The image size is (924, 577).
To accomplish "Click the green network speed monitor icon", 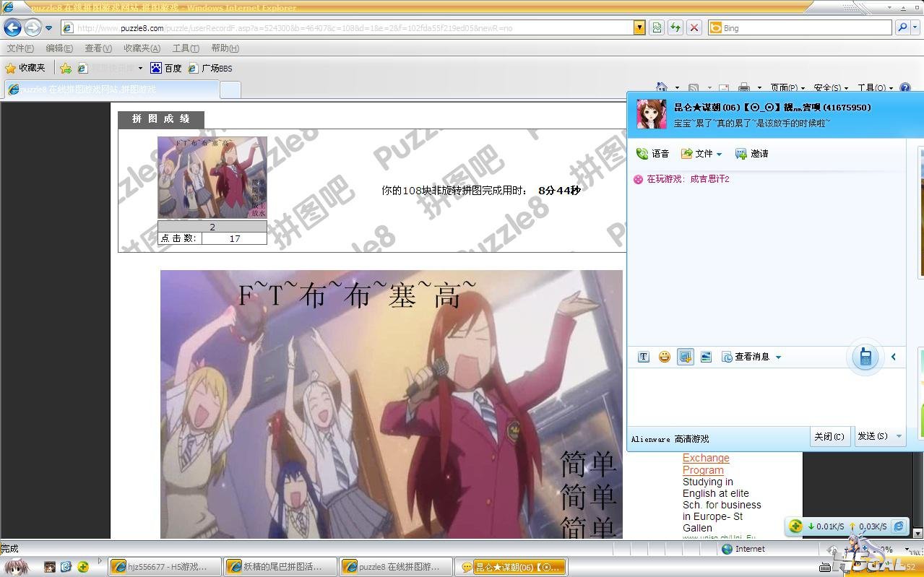I will coord(795,526).
